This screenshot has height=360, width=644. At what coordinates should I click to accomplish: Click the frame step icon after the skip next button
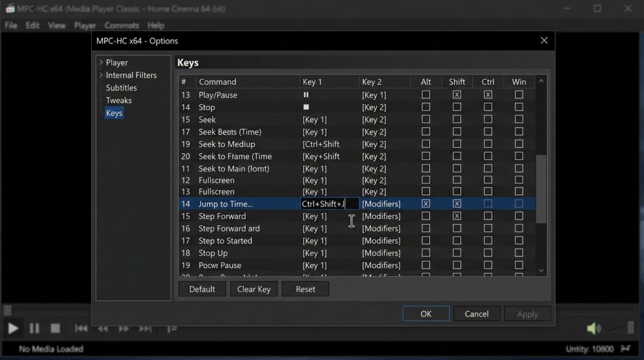tap(172, 329)
